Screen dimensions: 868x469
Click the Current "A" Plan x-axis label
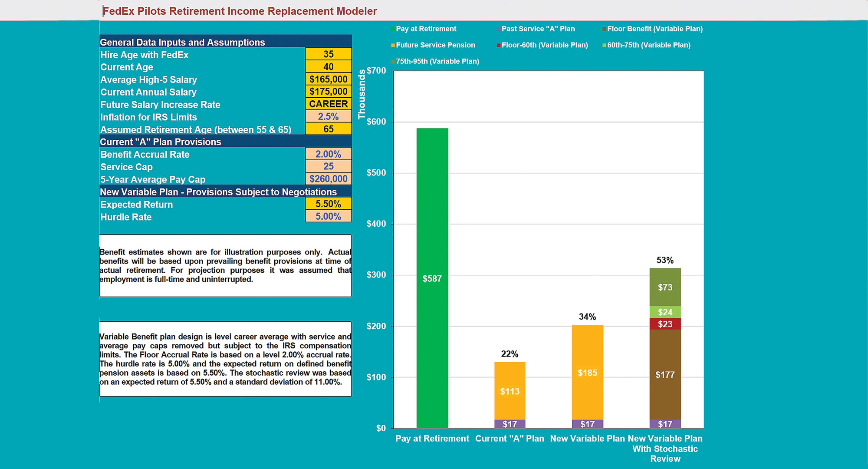[510, 439]
